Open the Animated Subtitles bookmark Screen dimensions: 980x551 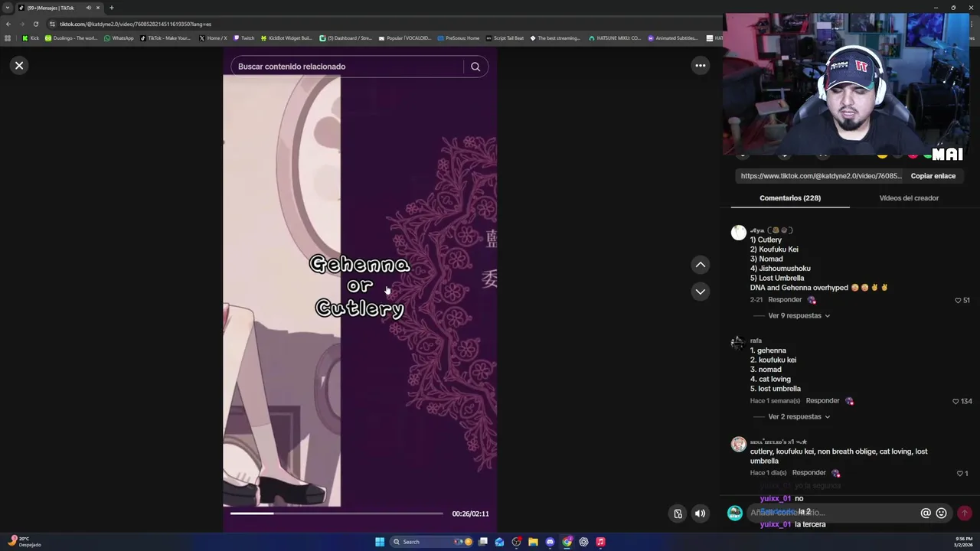[673, 38]
